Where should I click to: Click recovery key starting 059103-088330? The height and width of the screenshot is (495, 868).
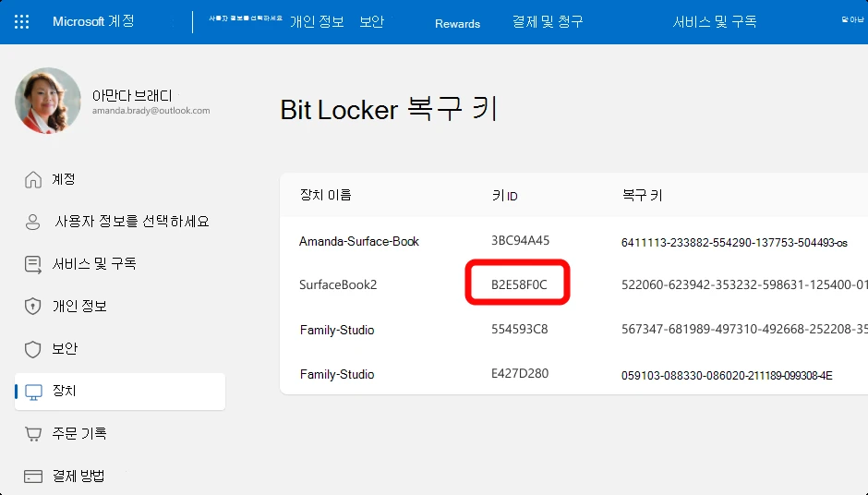coord(727,375)
